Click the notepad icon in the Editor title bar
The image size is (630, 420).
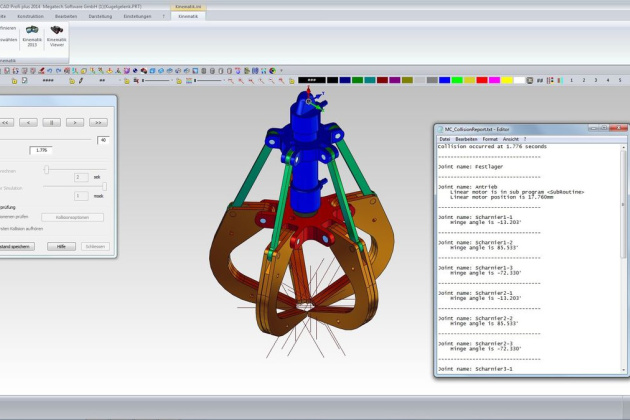point(440,127)
